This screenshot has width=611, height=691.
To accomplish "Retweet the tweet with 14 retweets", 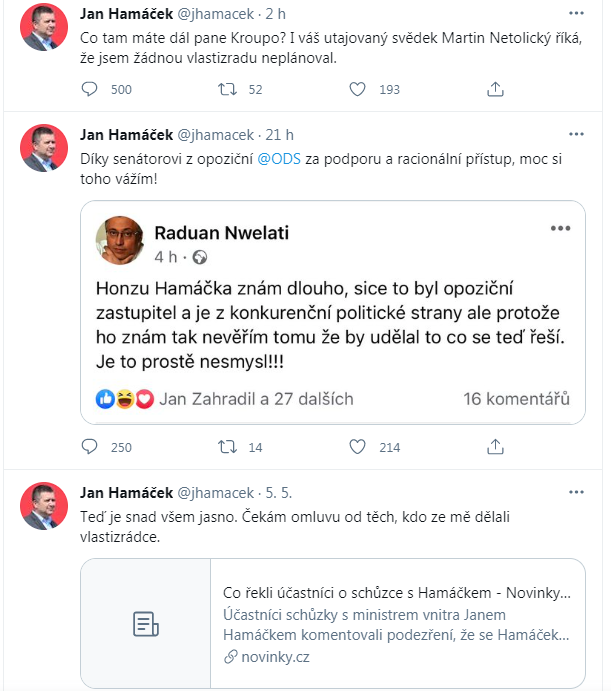I will (227, 447).
